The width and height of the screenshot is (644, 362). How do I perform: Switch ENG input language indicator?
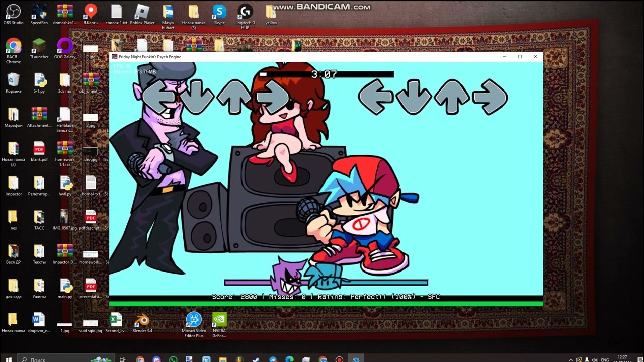[x=605, y=360]
